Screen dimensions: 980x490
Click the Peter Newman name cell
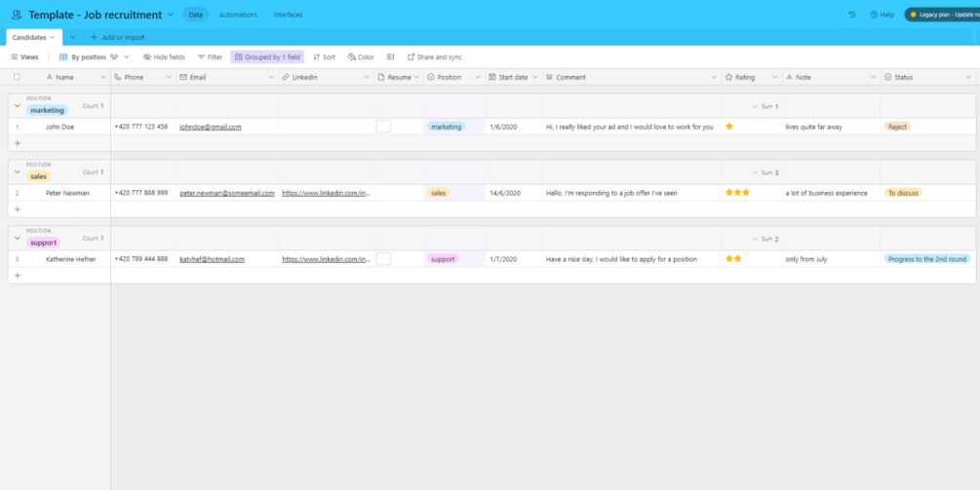tap(67, 193)
